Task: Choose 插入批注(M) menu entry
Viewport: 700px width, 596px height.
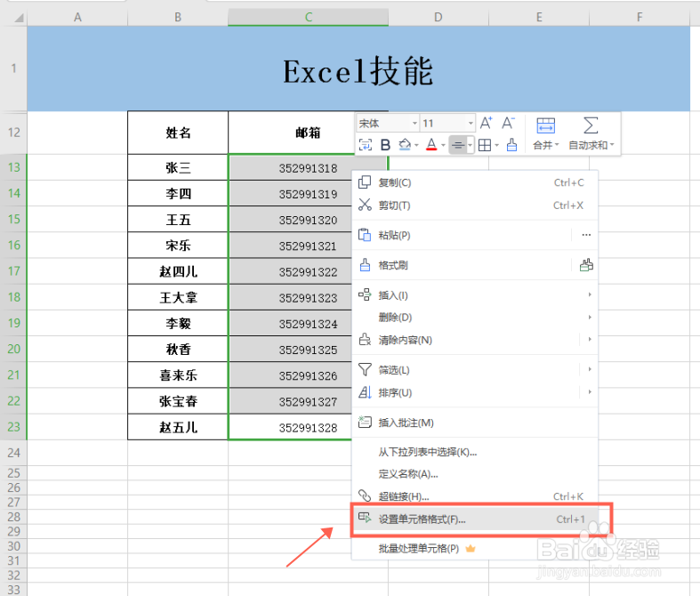Action: point(475,423)
